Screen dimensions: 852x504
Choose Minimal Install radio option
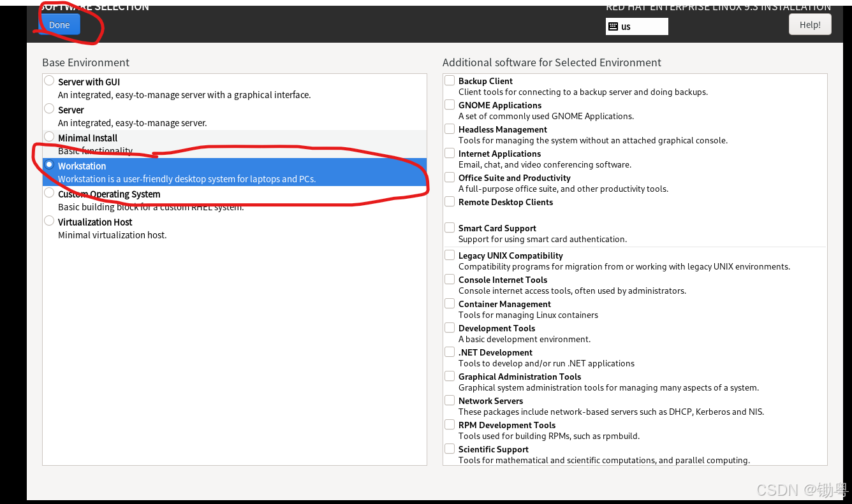(49, 137)
